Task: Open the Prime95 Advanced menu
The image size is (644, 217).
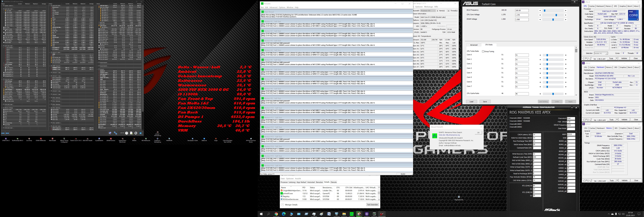Action: (x=273, y=8)
